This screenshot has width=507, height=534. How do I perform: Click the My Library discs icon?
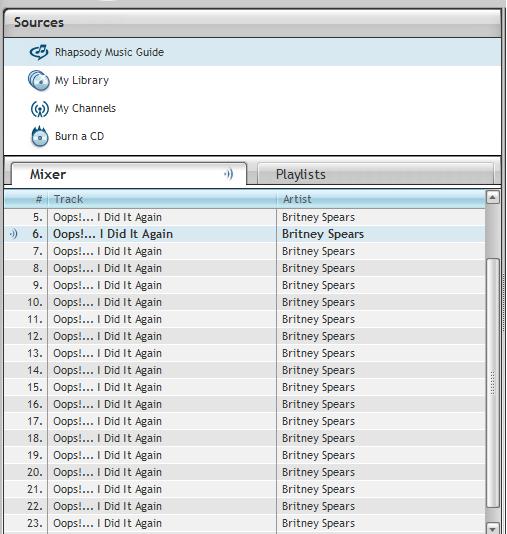(39, 80)
